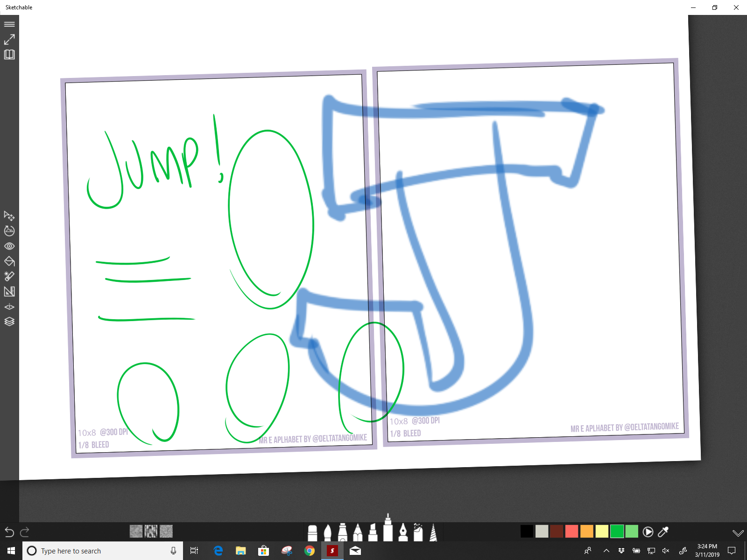The width and height of the screenshot is (747, 560).
Task: Choose the coral red color swatch
Action: [x=571, y=532]
